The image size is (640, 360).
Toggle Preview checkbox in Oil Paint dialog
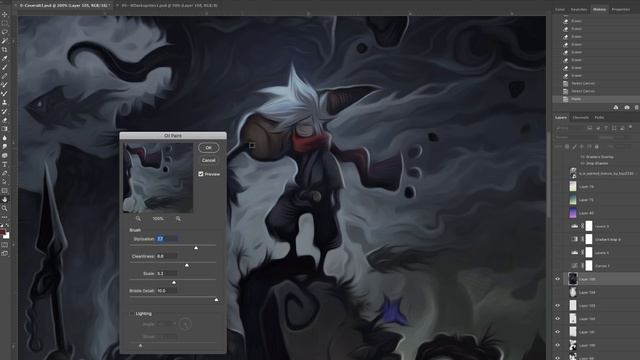201,174
